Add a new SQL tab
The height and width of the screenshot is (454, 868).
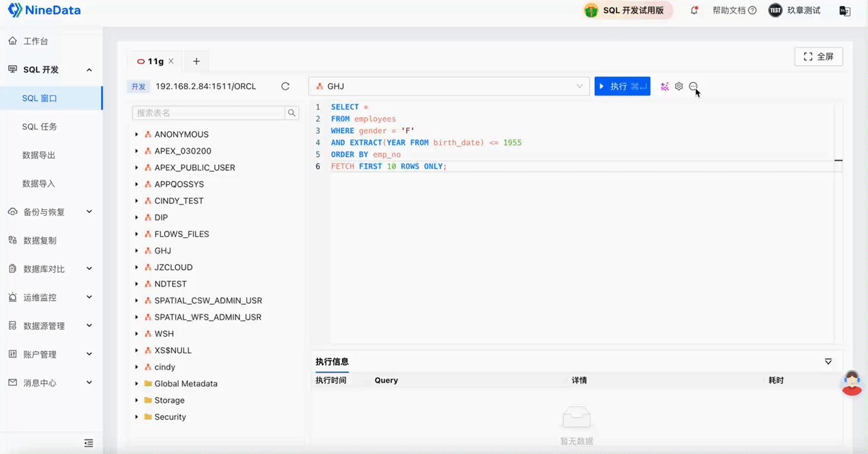click(x=196, y=61)
